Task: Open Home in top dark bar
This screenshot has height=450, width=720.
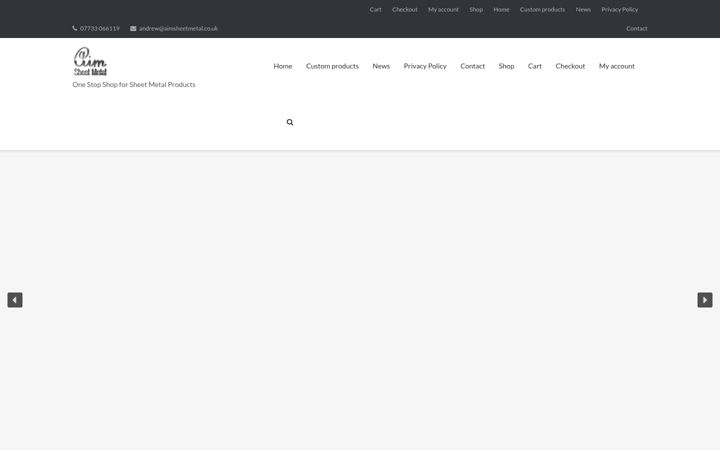Action: 501,9
